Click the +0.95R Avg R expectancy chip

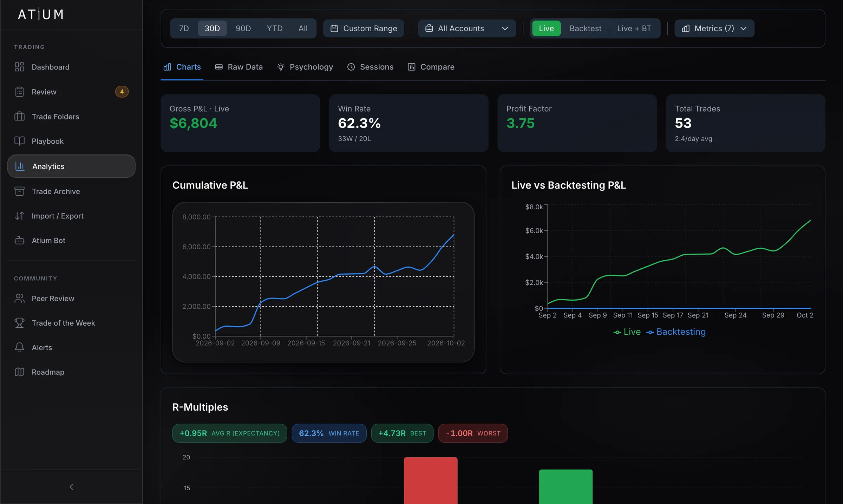[230, 433]
